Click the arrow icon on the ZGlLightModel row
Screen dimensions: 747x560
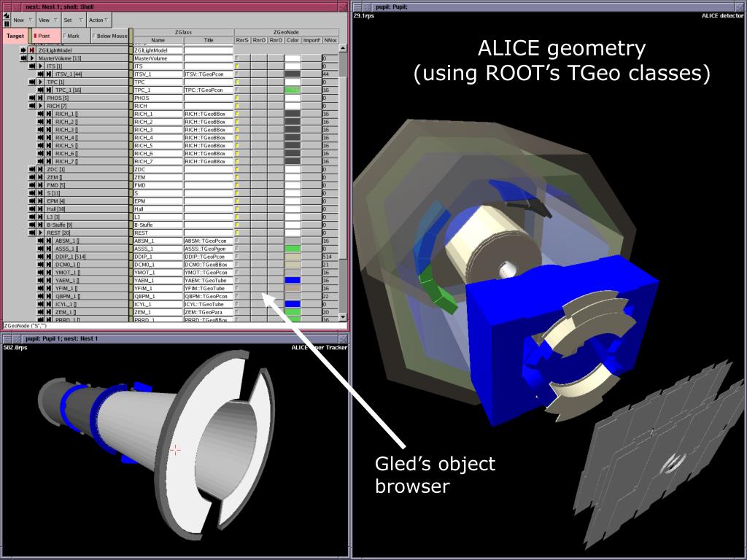pyautogui.click(x=23, y=50)
